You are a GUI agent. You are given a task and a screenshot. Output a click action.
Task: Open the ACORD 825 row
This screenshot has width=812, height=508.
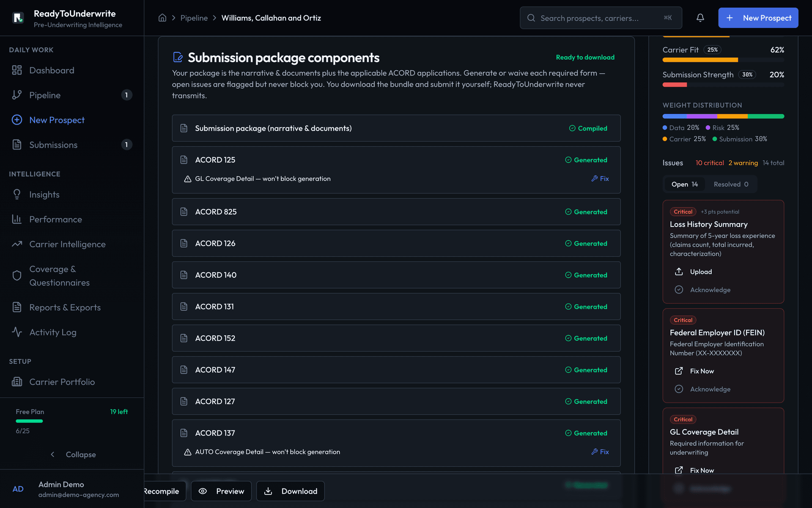[x=396, y=212]
